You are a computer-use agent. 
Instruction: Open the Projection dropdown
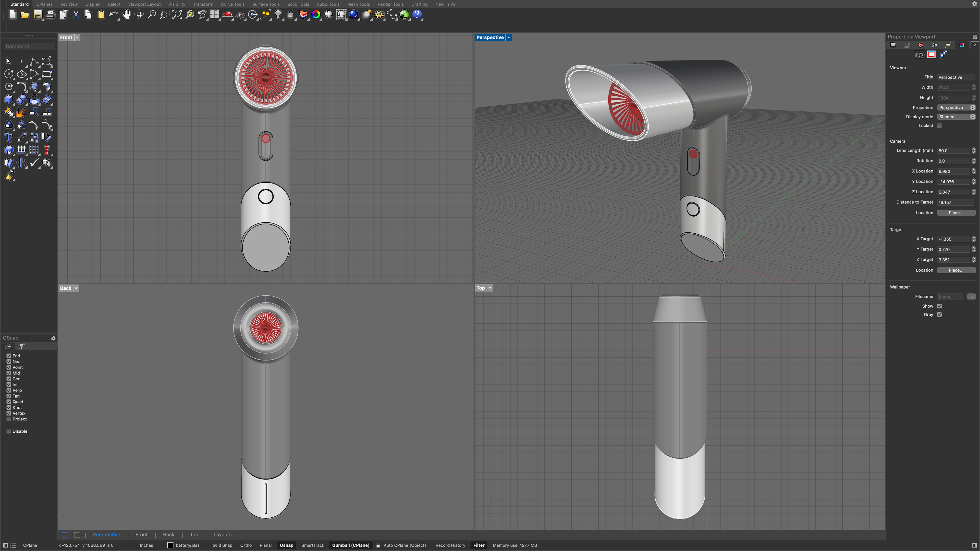(956, 108)
